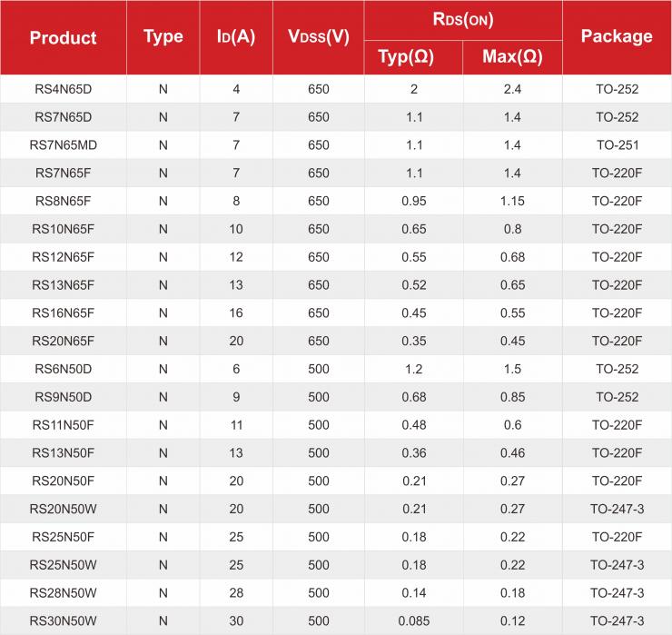Viewport: 672px width, 635px height.
Task: Click the RS8N65F product name
Action: [63, 201]
